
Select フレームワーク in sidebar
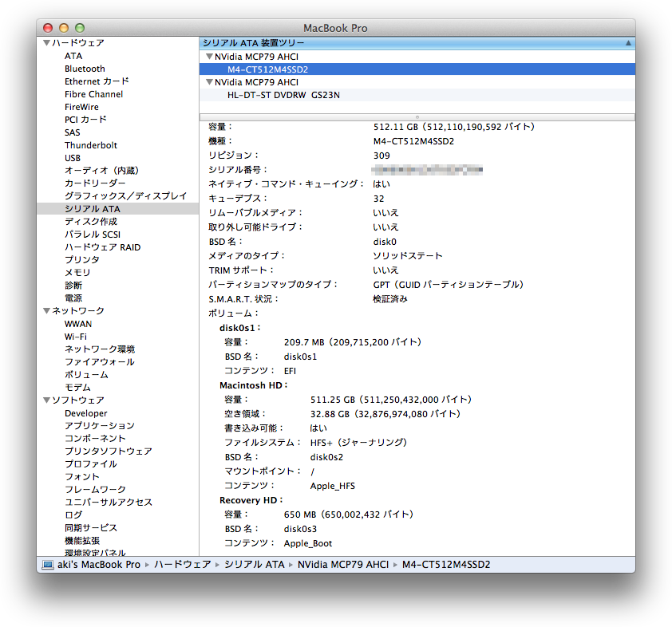coord(95,490)
